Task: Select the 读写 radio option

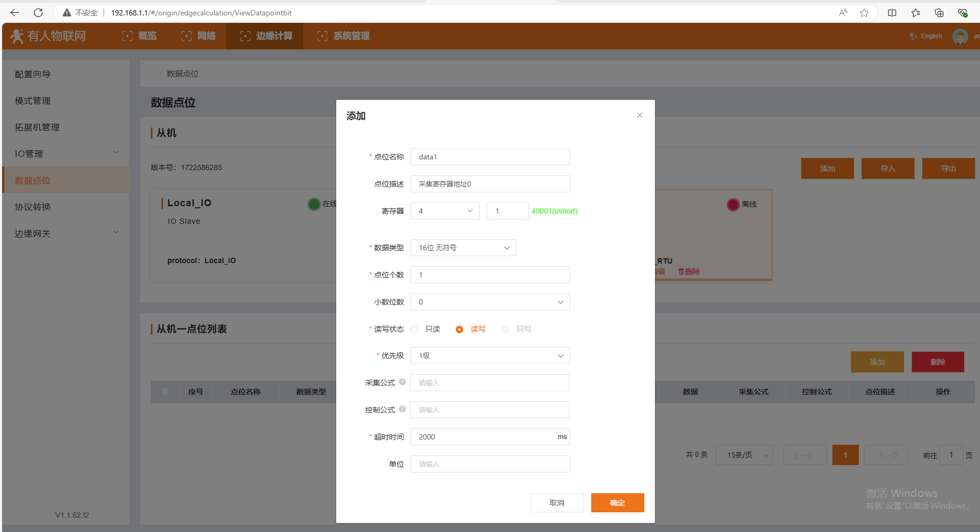Action: click(x=459, y=330)
